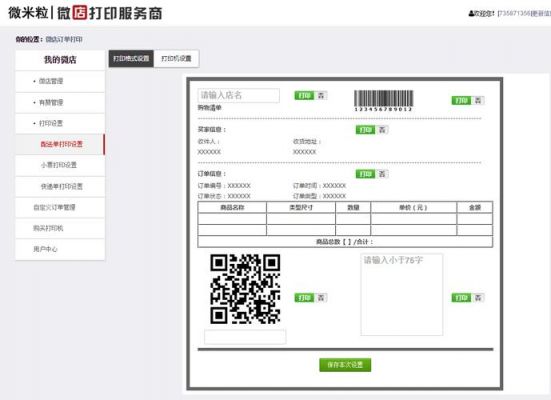Go to 购买打印机 in the sidebar
This screenshot has height=400, width=551.
(60, 228)
